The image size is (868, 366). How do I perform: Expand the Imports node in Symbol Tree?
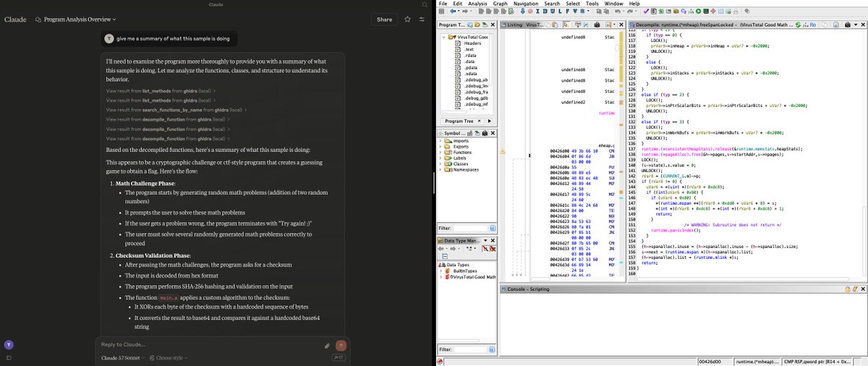(x=441, y=140)
